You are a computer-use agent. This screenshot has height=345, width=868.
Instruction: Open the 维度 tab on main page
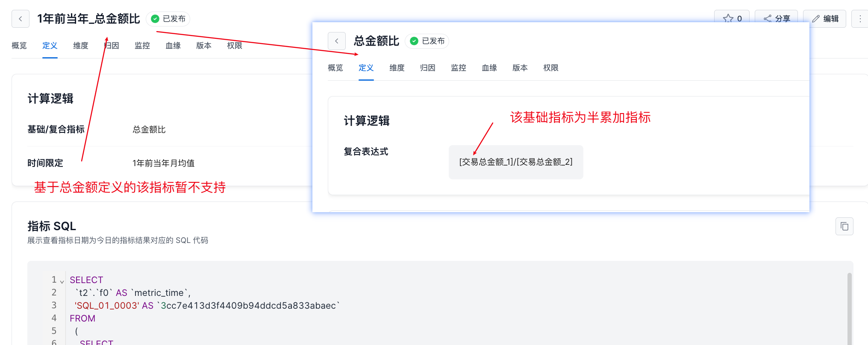click(81, 46)
